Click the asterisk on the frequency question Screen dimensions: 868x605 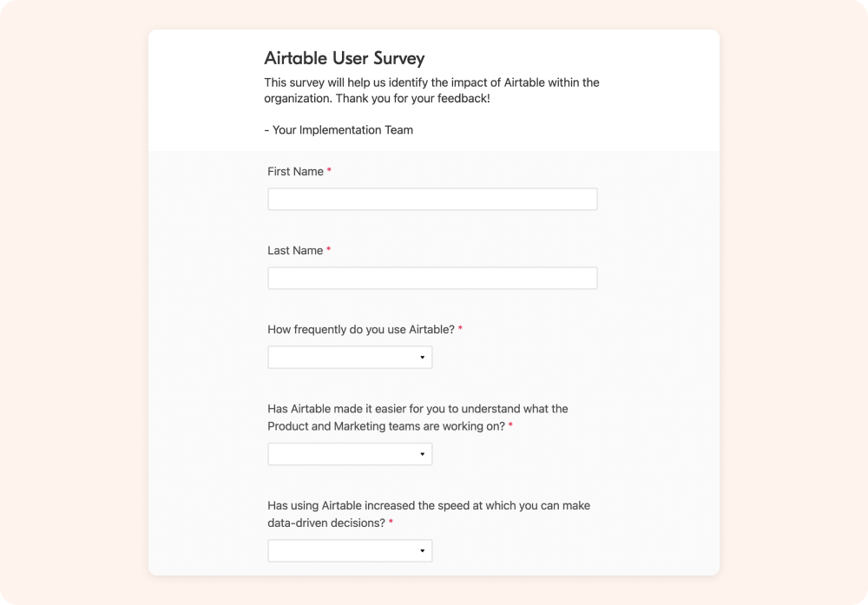coord(459,329)
